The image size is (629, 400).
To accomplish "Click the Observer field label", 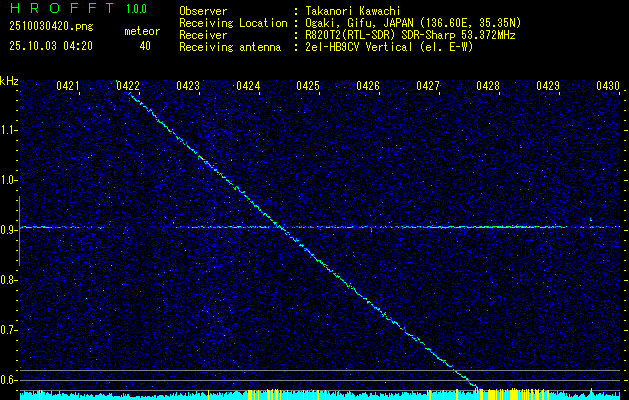I will click(203, 11).
